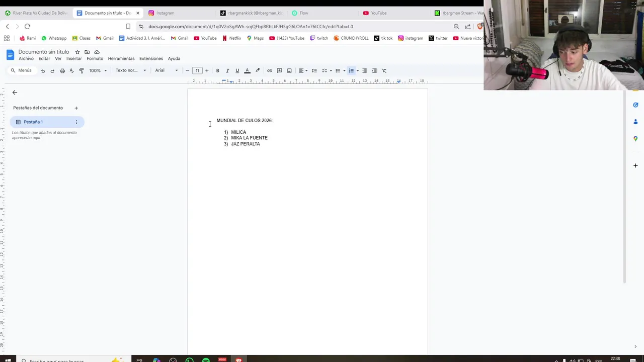The width and height of the screenshot is (644, 362).
Task: Open the text alignment dropdown
Action: pyautogui.click(x=303, y=71)
